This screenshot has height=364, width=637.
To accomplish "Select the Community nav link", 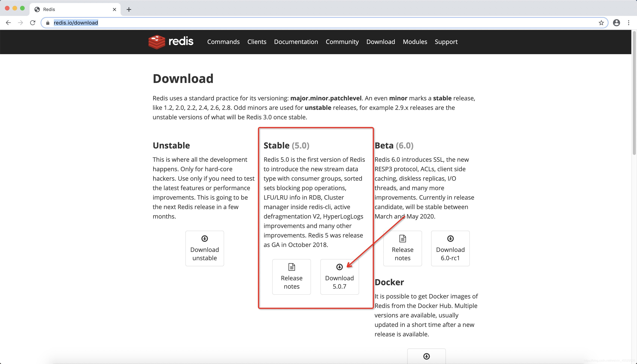I will pos(342,42).
